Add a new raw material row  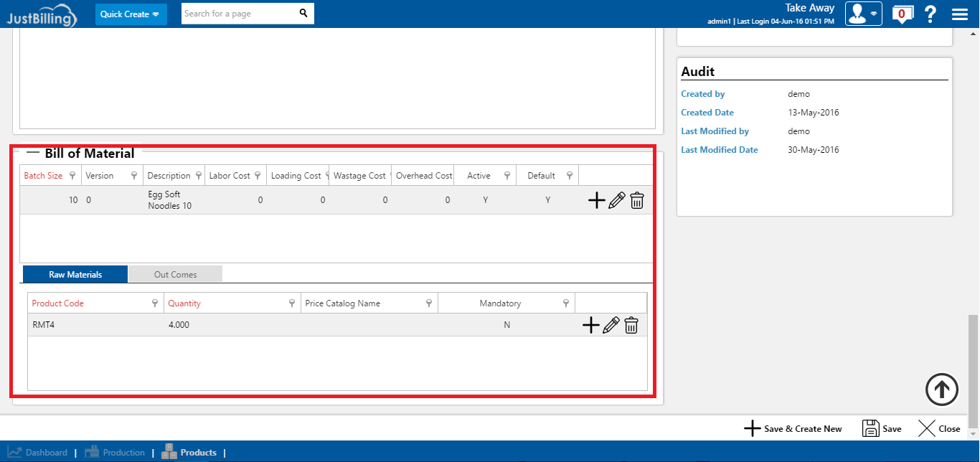[590, 326]
